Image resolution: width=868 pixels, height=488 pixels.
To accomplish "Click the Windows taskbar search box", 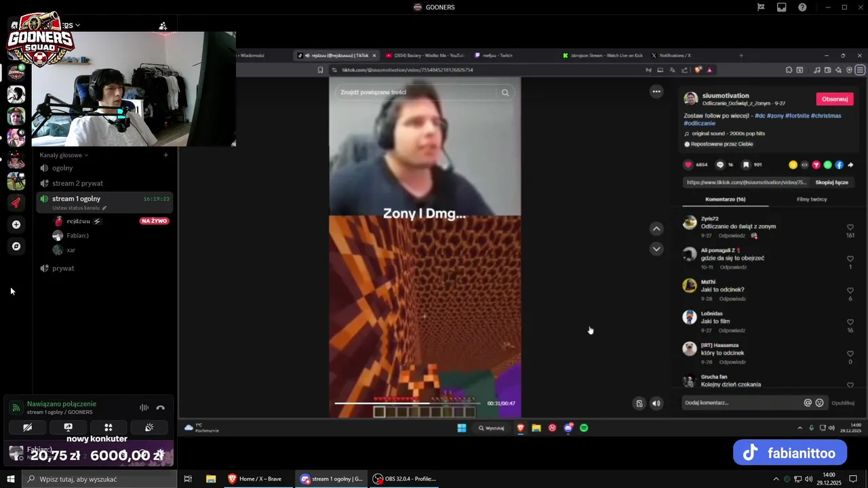I will [100, 479].
